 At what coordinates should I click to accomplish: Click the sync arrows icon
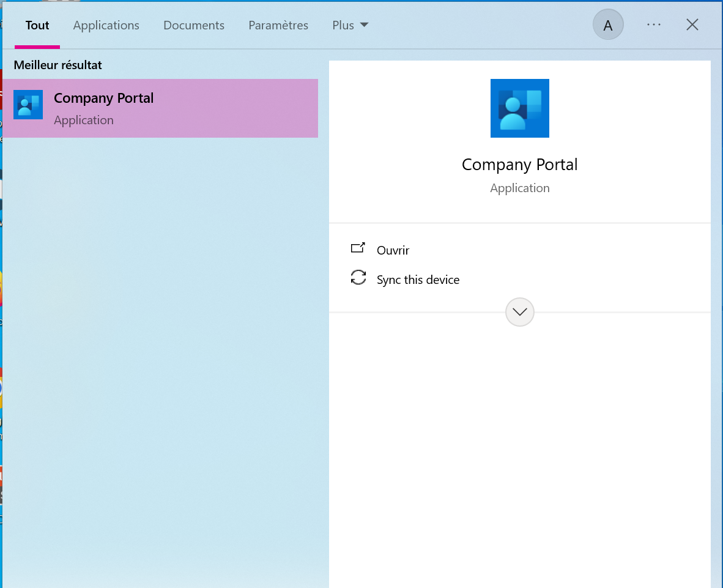point(358,278)
